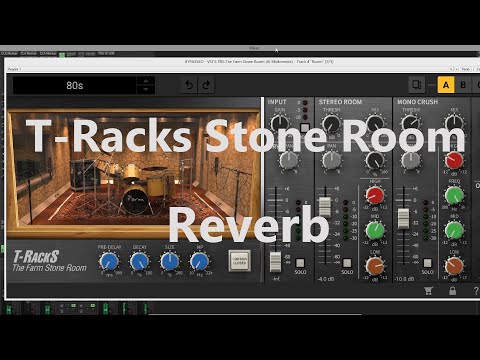Viewport: 480px width, 360px height.
Task: Click the blue HP filter knob
Action: [x=199, y=262]
